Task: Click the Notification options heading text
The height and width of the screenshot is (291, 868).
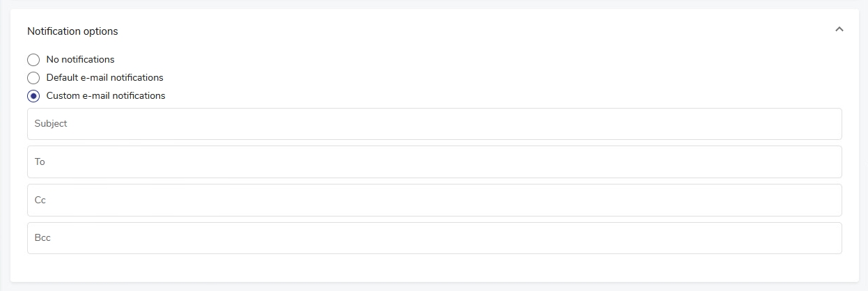Action: pos(72,31)
